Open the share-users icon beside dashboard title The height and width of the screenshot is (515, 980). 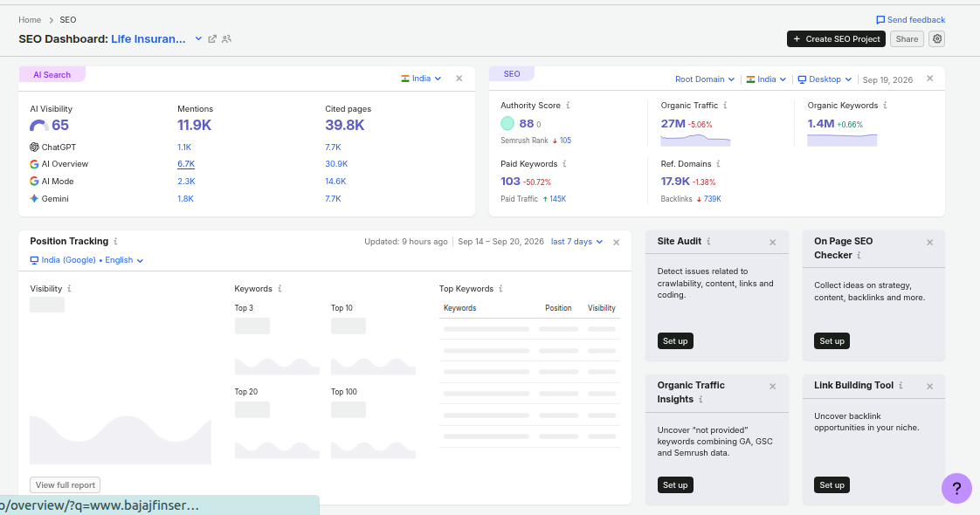click(x=227, y=38)
